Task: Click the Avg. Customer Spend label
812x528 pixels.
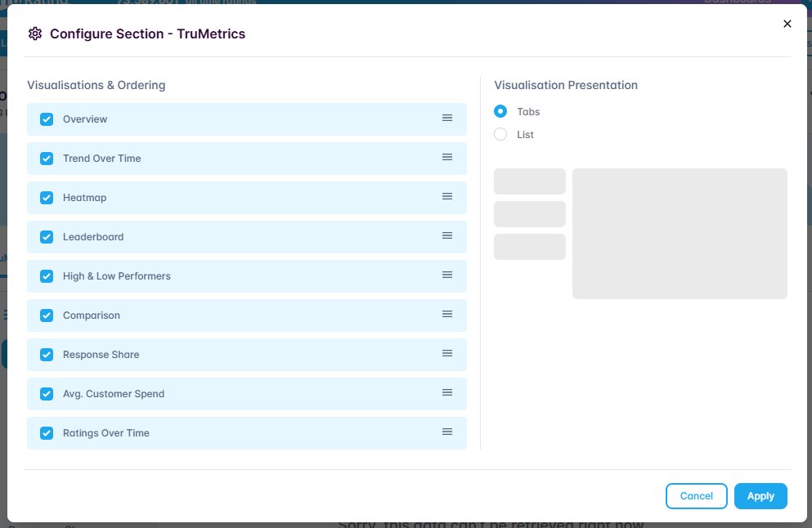Action: click(114, 394)
